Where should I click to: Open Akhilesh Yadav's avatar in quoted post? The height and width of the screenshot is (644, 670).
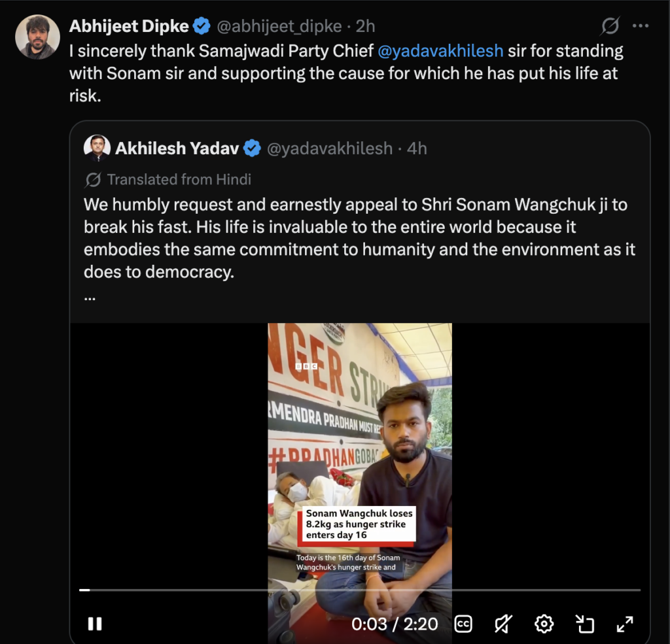(x=97, y=148)
